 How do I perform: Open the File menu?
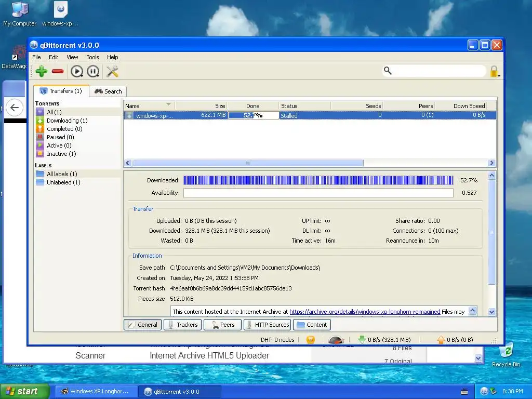click(36, 57)
